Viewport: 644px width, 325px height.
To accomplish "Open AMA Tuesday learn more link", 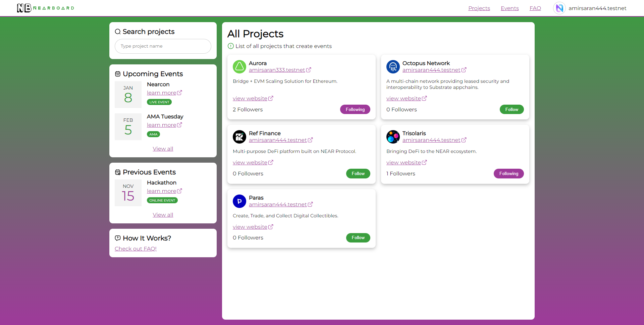I will tap(164, 125).
